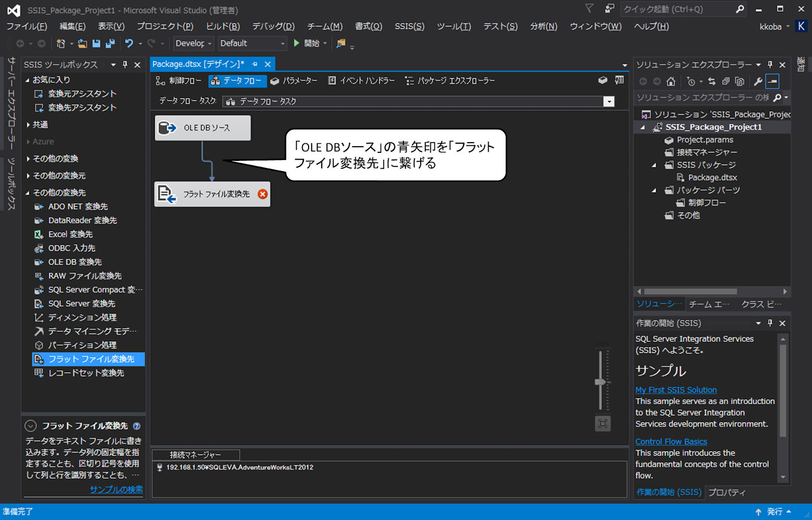The image size is (812, 520).
Task: Select the Excel 変換先 toolbox item
Action: 70,234
